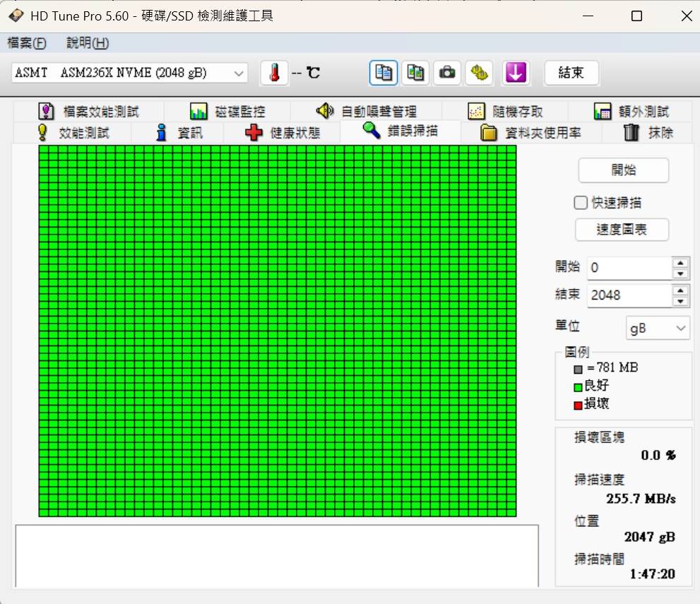Open the 檔案(F) menu
Viewport: 700px width, 604px height.
[x=27, y=43]
